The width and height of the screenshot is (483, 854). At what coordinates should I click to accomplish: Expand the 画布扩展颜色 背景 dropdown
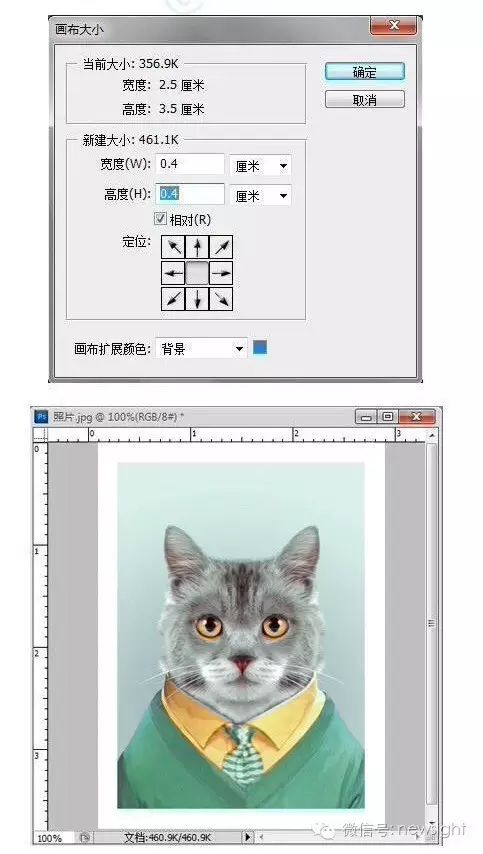(x=201, y=349)
